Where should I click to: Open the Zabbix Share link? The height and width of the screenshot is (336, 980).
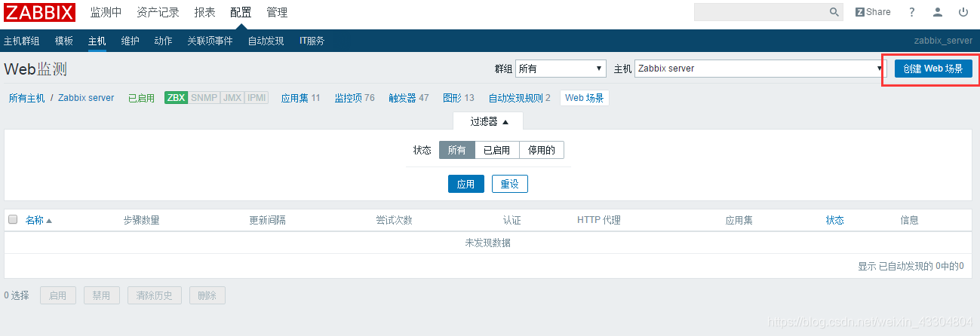[x=873, y=12]
